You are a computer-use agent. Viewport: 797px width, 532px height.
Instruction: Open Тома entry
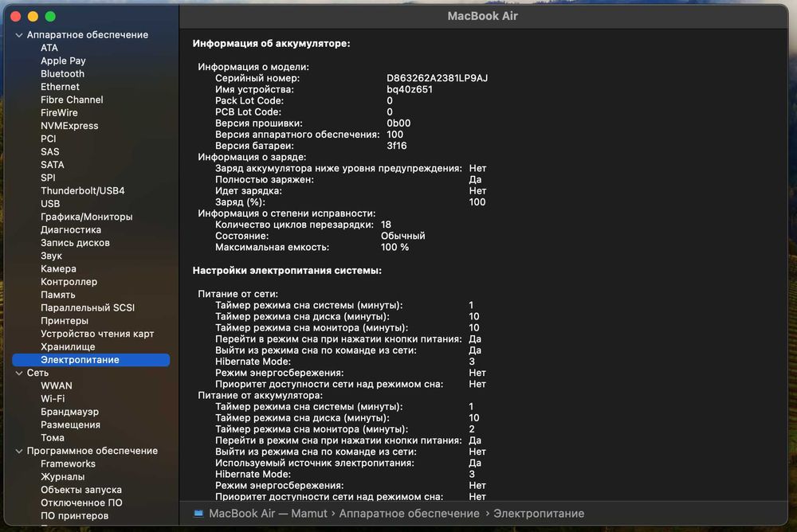(53, 437)
